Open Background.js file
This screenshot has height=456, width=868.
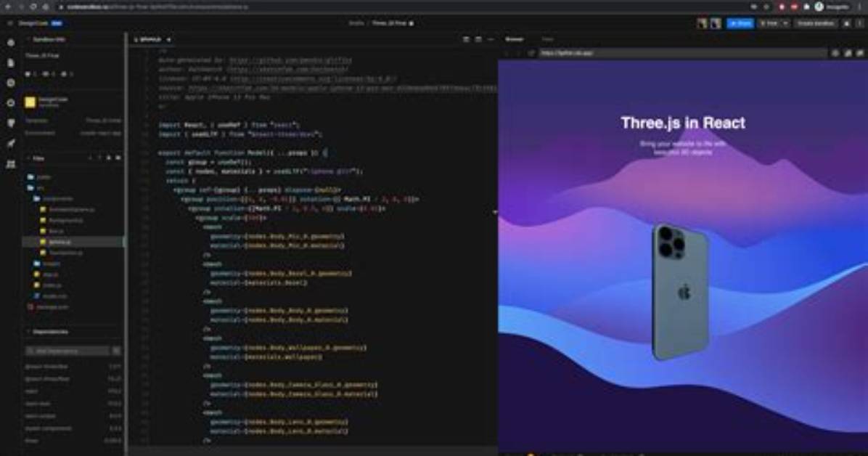62,220
